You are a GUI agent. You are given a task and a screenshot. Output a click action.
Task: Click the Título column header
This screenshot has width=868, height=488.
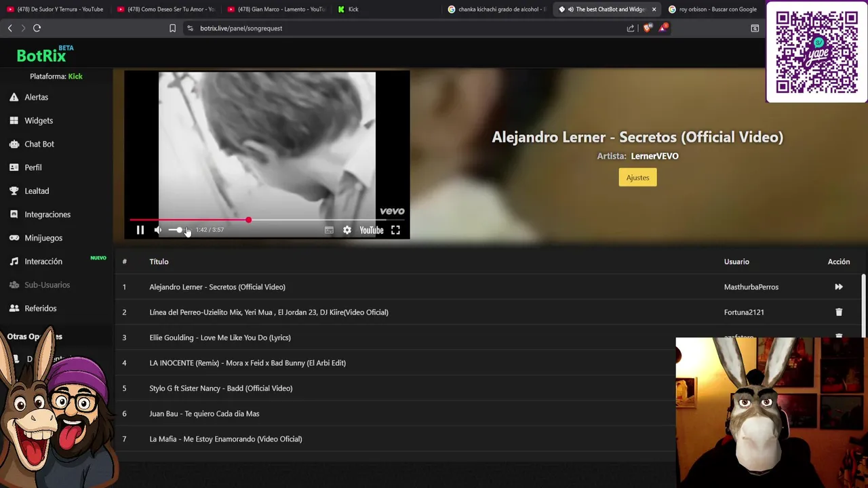click(x=159, y=262)
